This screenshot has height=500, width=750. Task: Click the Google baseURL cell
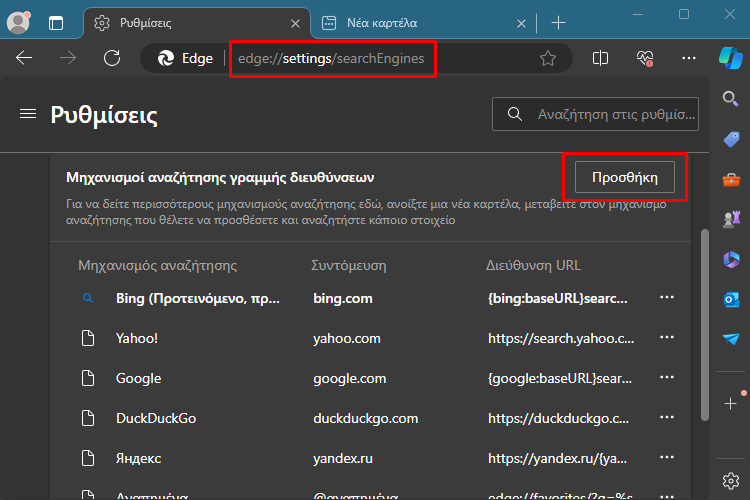tap(560, 378)
